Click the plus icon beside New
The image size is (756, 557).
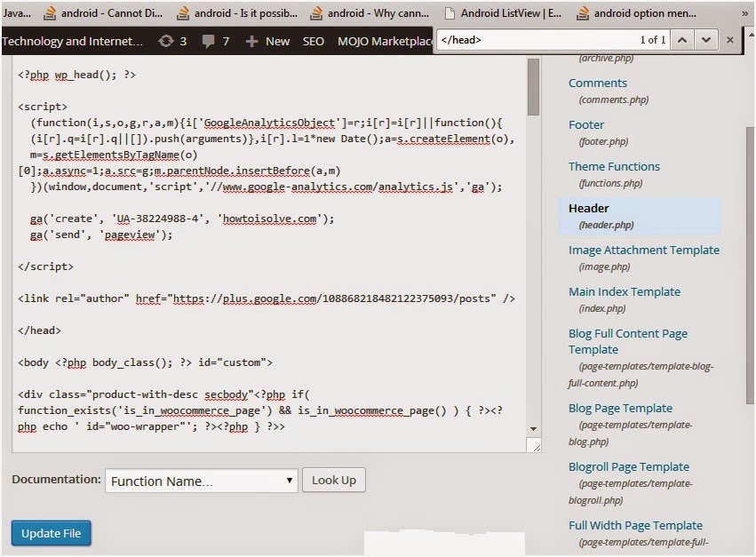tap(251, 42)
